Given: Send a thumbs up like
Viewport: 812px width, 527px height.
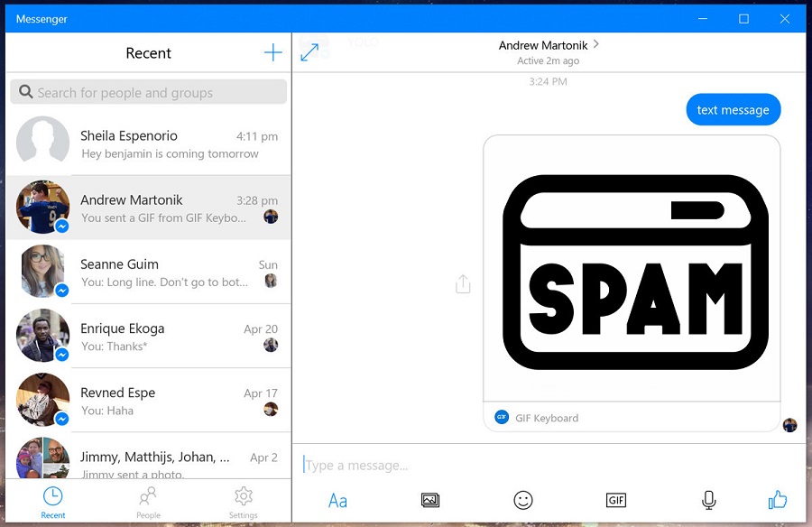Looking at the screenshot, I should [777, 500].
